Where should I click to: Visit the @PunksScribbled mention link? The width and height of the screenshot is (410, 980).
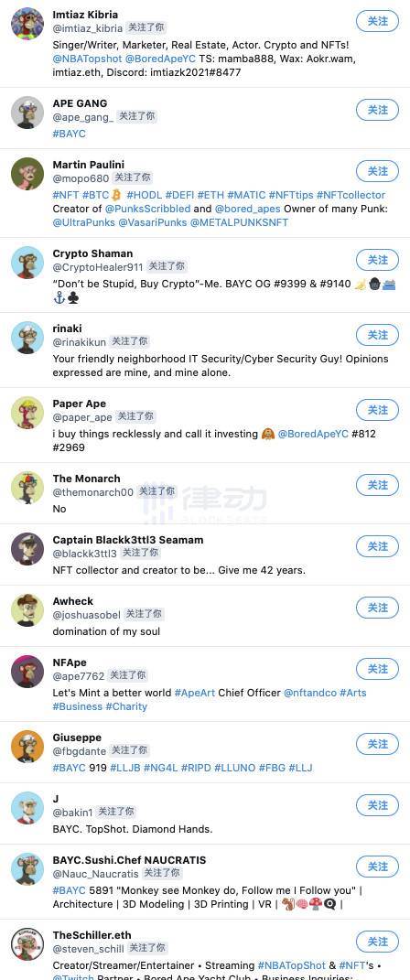point(147,209)
